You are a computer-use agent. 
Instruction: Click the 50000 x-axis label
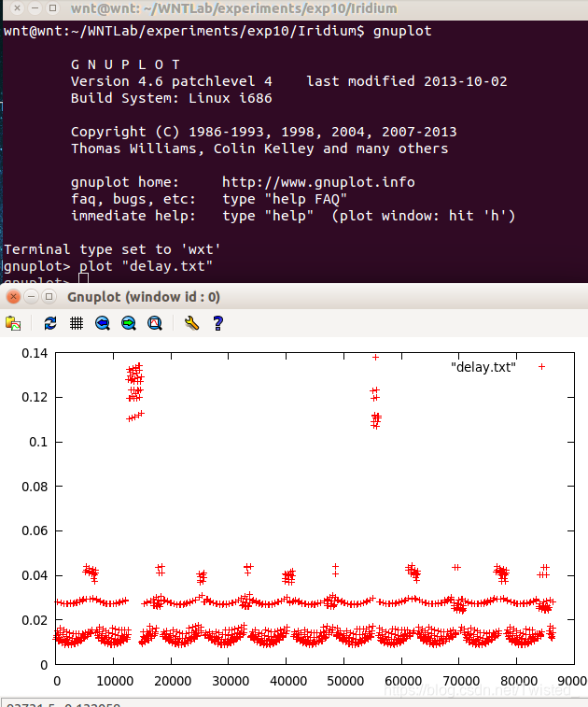tap(345, 681)
